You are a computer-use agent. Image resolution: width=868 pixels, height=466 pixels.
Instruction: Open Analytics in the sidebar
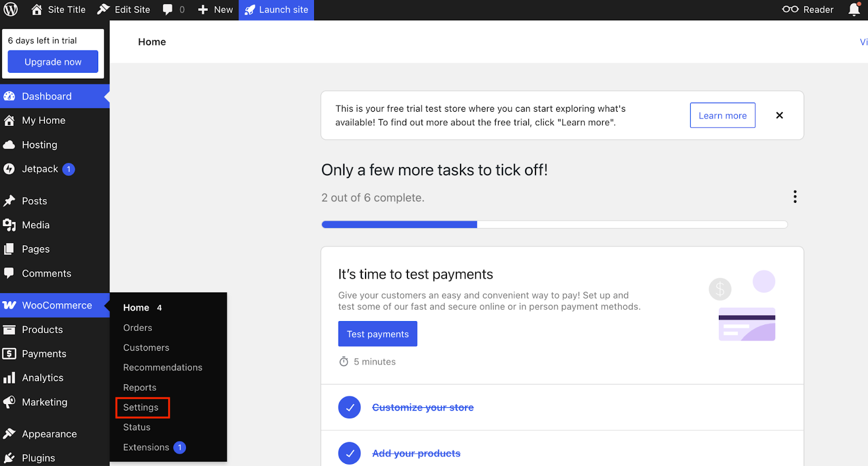pyautogui.click(x=42, y=378)
